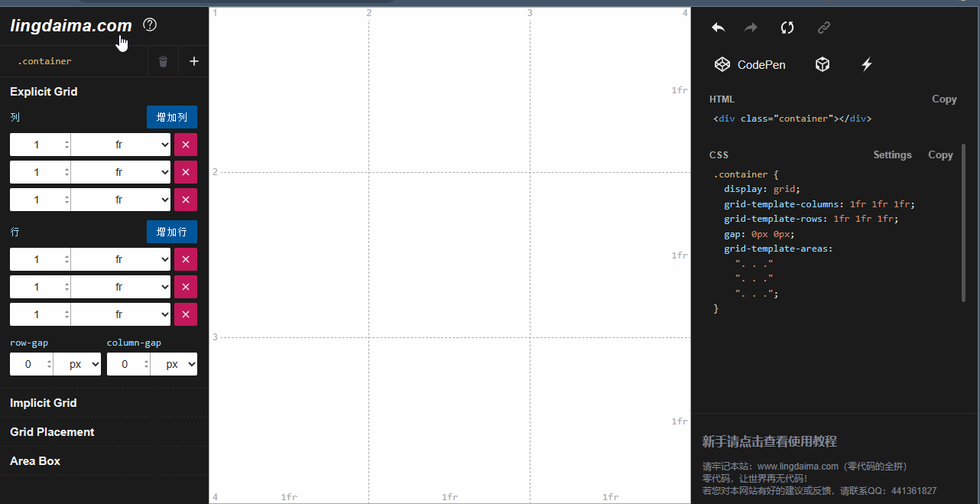Edit the second row value field
The height and width of the screenshot is (504, 980).
pos(41,287)
